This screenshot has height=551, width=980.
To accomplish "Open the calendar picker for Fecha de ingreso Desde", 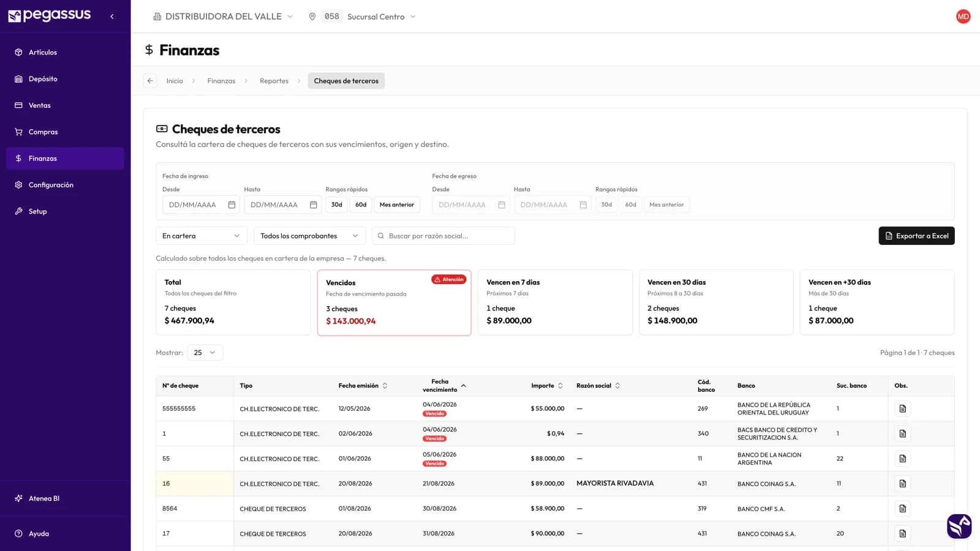I will (232, 204).
